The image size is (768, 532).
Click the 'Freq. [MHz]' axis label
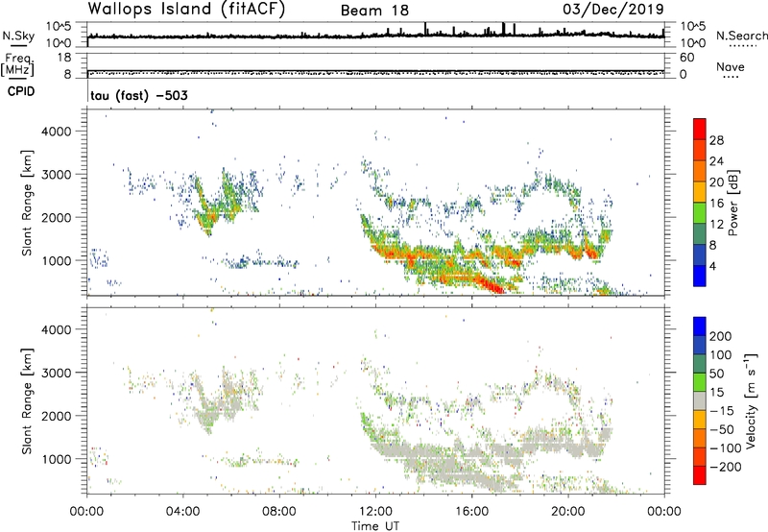(x=18, y=65)
